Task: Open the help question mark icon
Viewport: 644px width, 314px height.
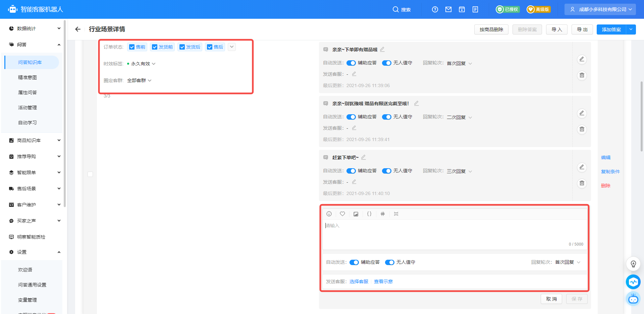Action: [435, 9]
